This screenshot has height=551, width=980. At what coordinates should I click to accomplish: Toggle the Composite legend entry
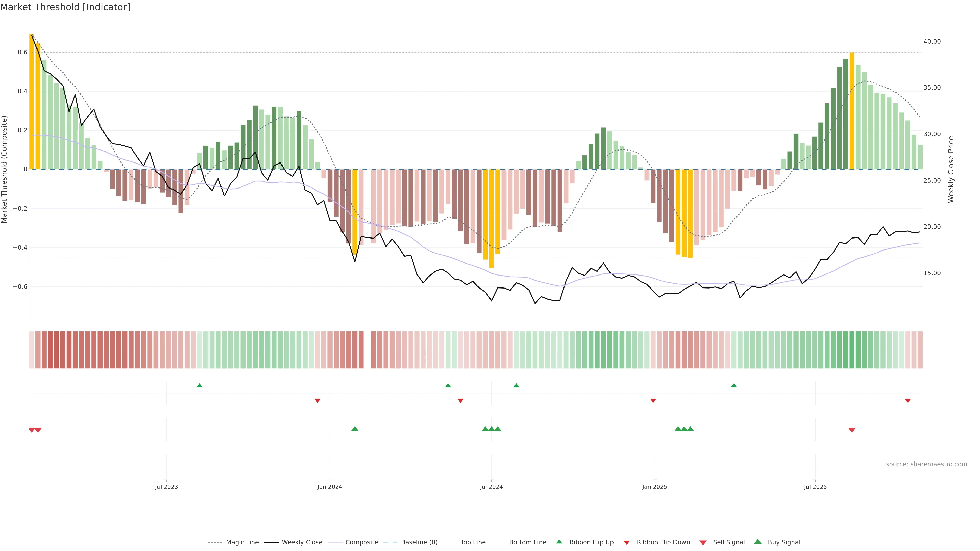(x=361, y=542)
